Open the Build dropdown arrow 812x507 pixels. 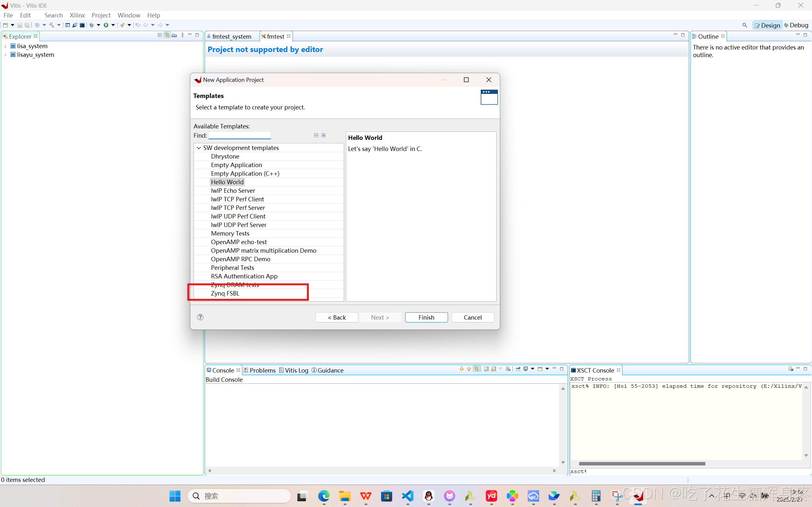58,25
